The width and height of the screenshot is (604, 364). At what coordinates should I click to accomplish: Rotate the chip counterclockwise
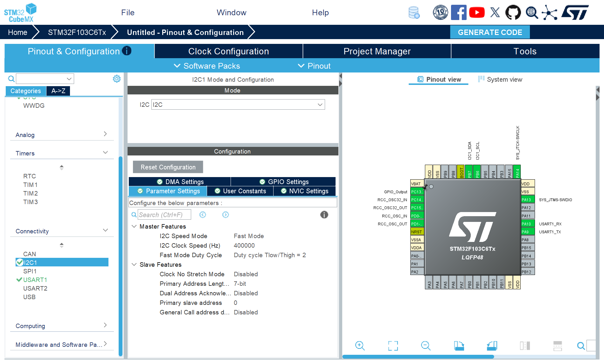pos(492,346)
